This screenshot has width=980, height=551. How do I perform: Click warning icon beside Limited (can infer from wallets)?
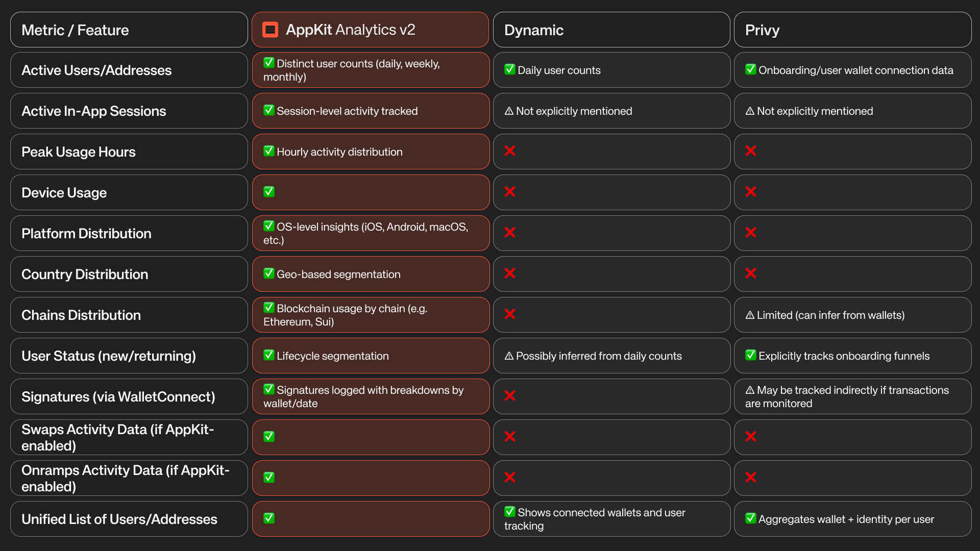click(750, 315)
